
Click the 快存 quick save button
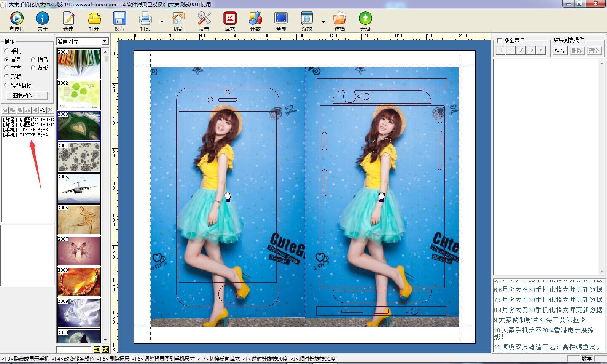(x=560, y=51)
